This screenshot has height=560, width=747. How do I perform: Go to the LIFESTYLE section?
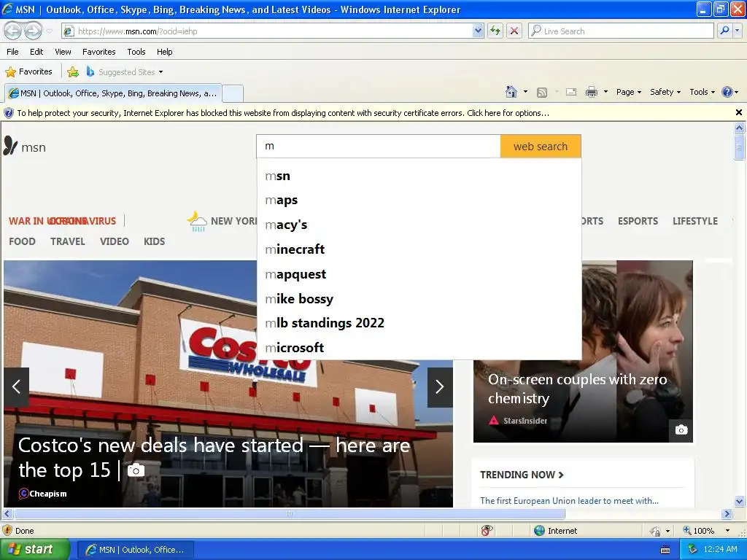[695, 221]
